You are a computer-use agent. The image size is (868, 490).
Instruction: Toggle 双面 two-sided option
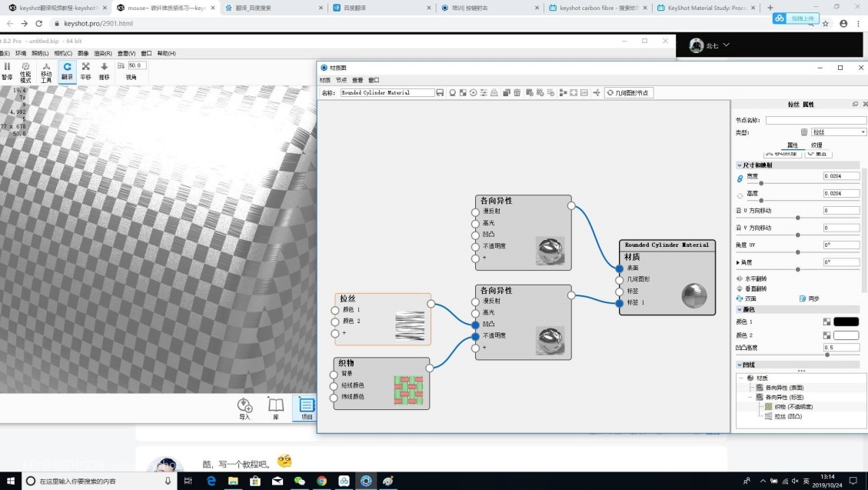(747, 298)
